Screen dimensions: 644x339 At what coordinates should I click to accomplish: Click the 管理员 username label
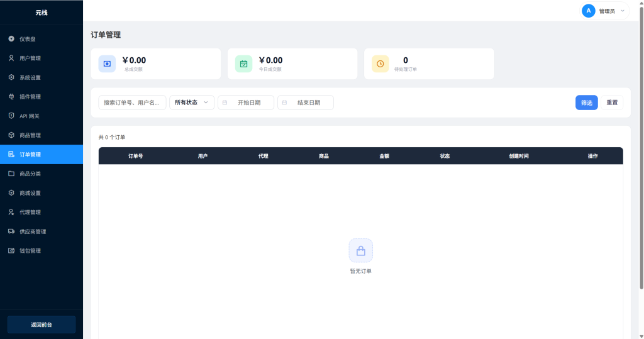(607, 11)
